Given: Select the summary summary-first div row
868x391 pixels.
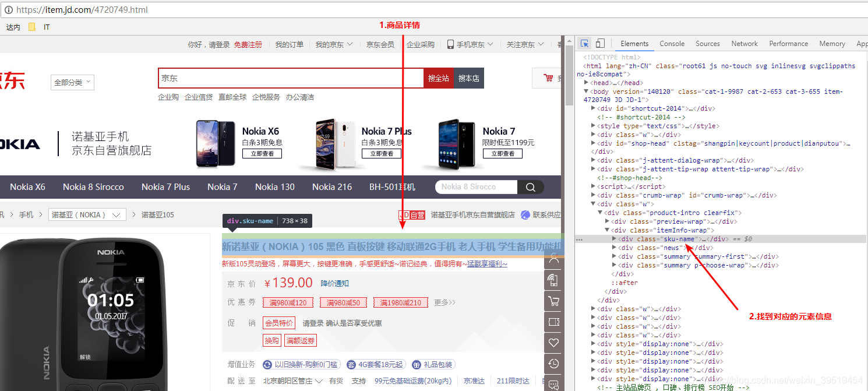Looking at the screenshot, I should click(698, 256).
